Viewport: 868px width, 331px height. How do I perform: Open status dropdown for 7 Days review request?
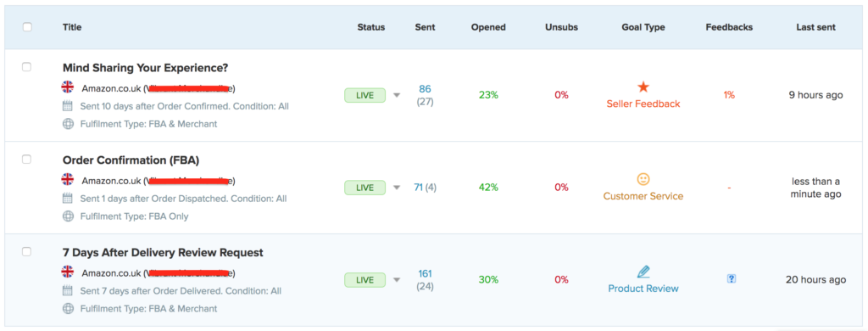(397, 280)
